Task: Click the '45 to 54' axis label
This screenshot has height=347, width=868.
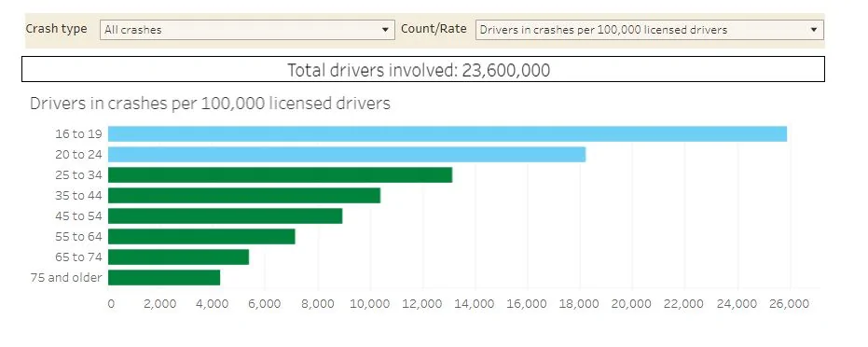Action: (x=78, y=215)
